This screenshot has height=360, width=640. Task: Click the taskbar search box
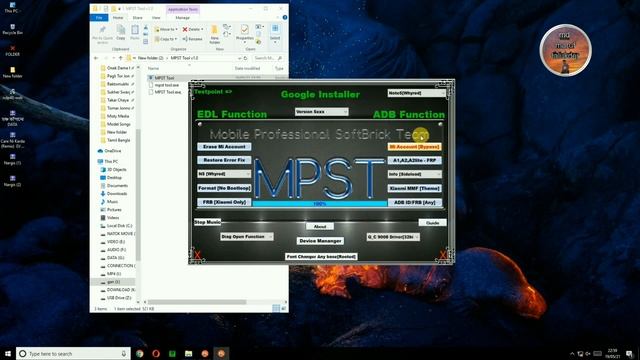coord(73,353)
